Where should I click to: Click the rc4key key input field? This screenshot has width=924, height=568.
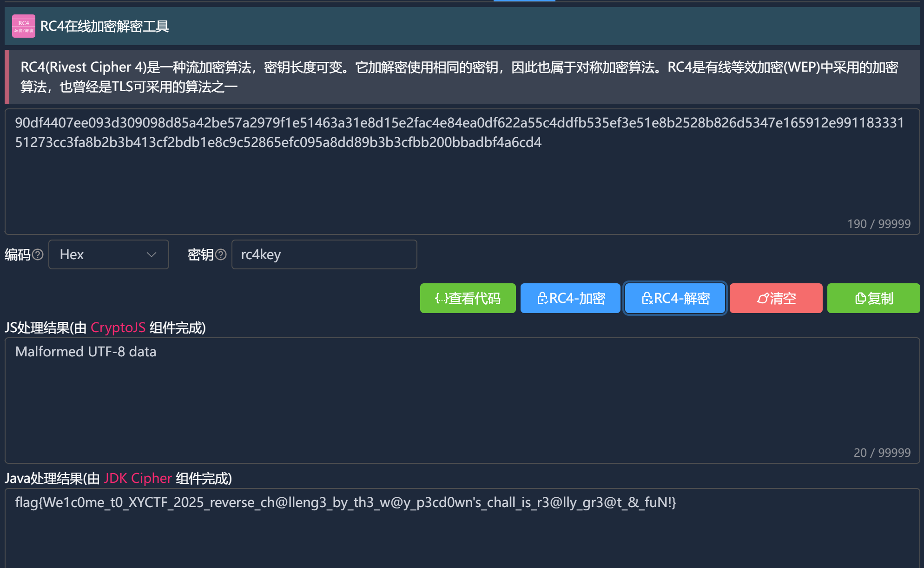coord(324,254)
